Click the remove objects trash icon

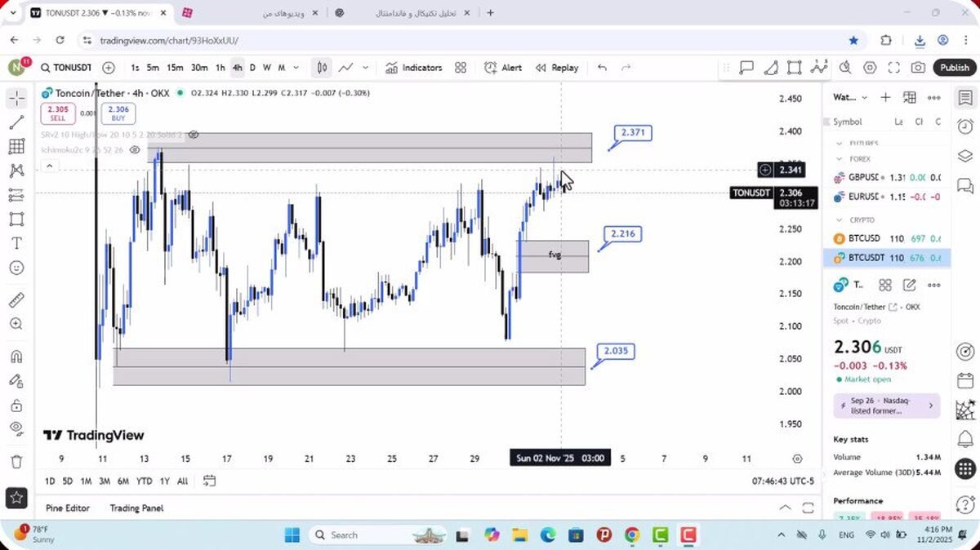click(x=16, y=461)
